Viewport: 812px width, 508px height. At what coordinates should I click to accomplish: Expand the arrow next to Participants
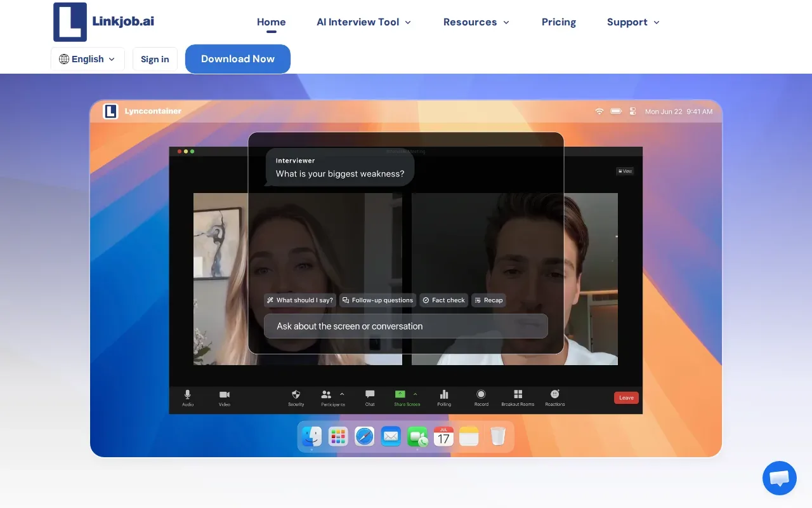[342, 394]
